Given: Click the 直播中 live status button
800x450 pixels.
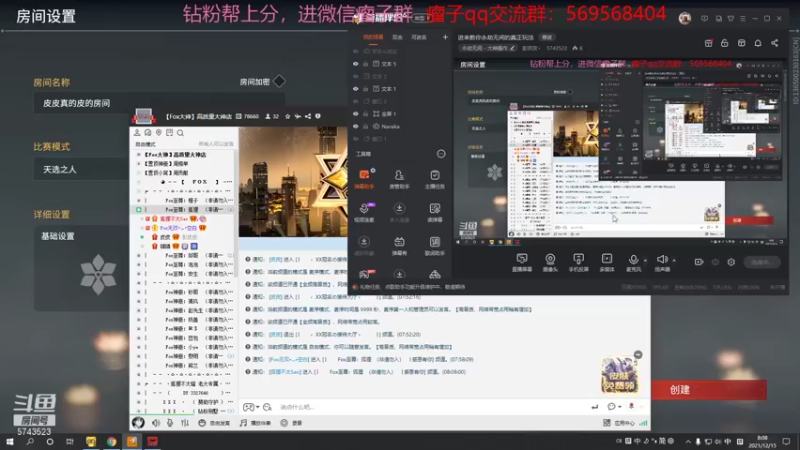Looking at the screenshot, I should coord(762,262).
